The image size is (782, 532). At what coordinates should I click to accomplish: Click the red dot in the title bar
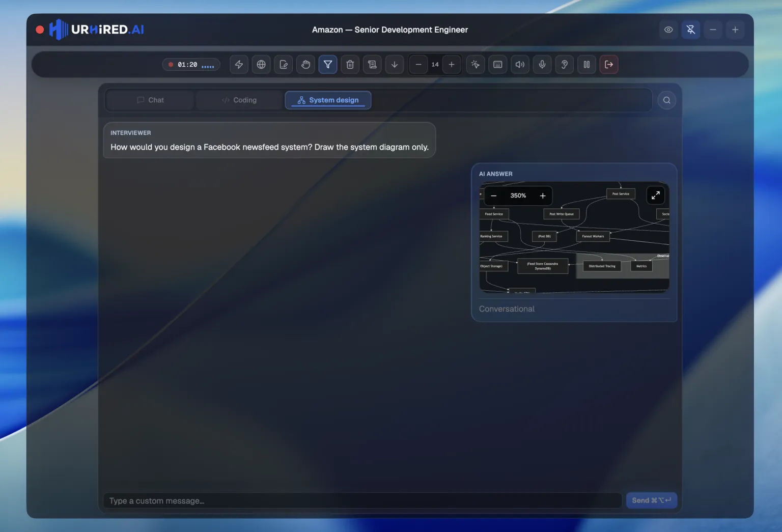tap(40, 30)
